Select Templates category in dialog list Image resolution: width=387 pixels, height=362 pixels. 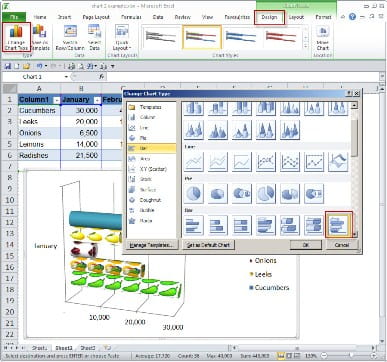[152, 107]
